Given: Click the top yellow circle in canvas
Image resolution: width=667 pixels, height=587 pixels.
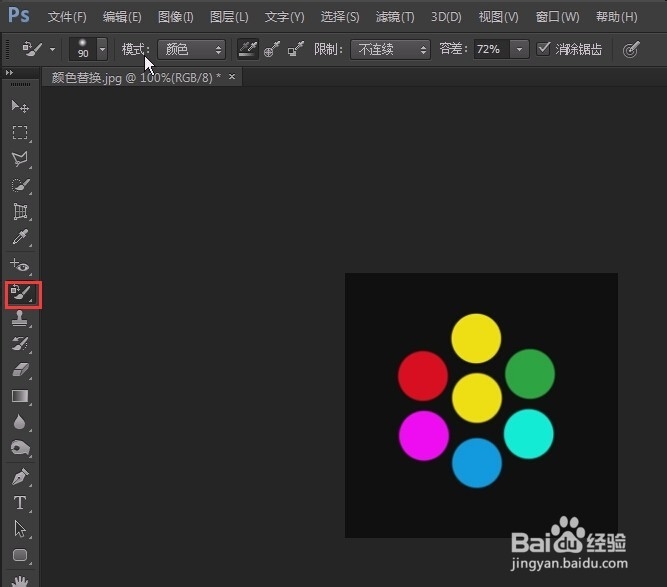Looking at the screenshot, I should pos(476,339).
